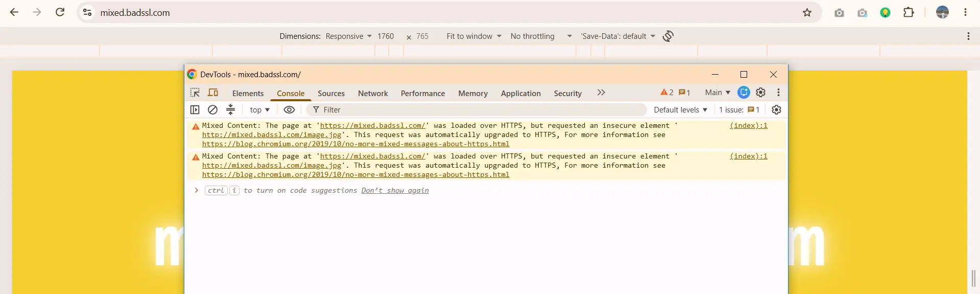Open Chrome's three-dot main menu
The height and width of the screenshot is (294, 980).
point(965,12)
